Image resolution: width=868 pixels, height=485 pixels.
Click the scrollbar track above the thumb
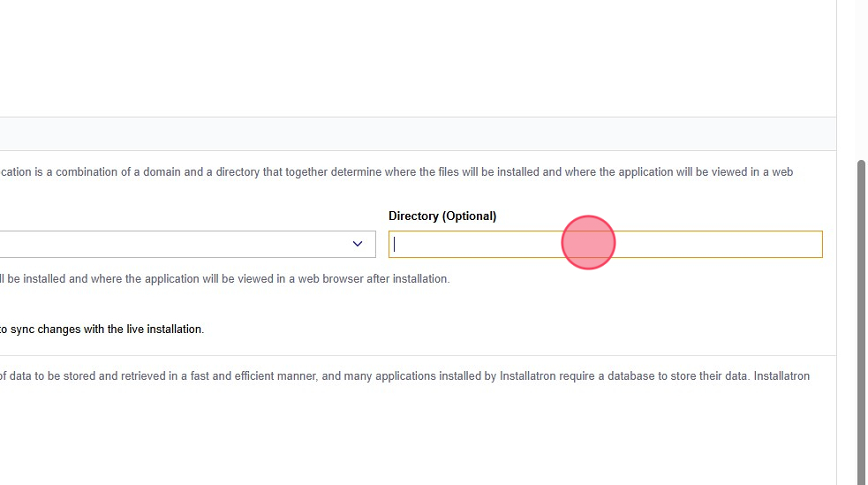point(862,80)
